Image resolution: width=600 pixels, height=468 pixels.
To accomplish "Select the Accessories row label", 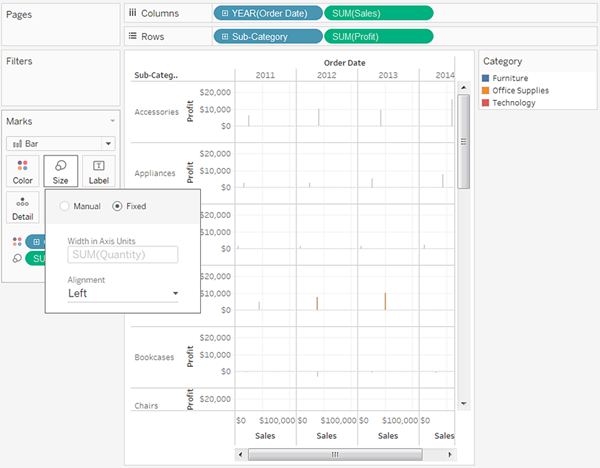I will click(x=157, y=112).
